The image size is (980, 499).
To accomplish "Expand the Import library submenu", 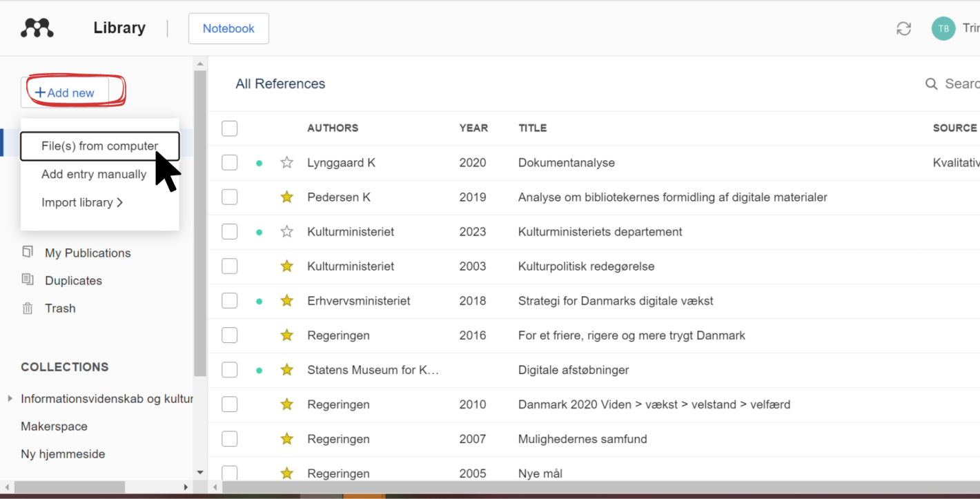I will (x=82, y=202).
